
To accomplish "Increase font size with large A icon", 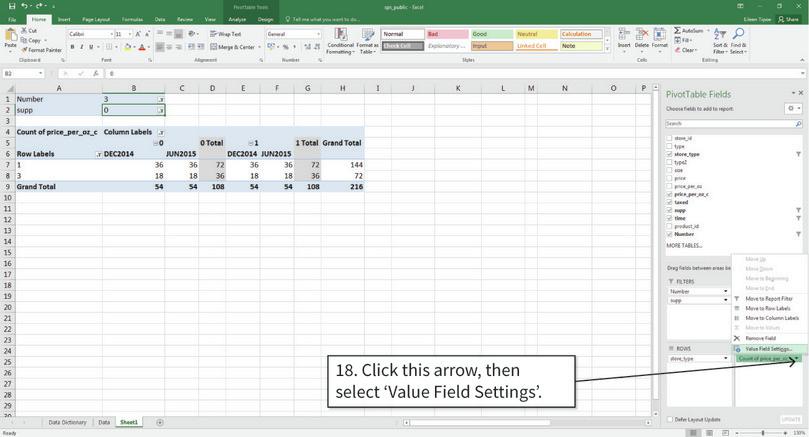I will pyautogui.click(x=138, y=34).
